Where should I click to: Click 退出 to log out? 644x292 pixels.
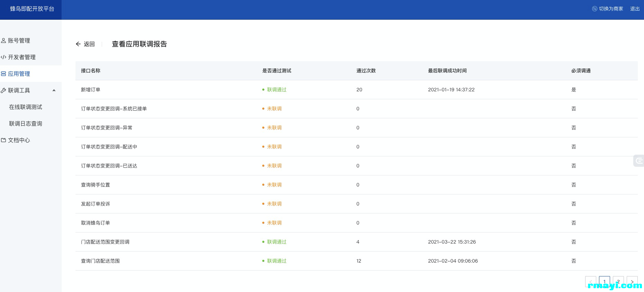click(635, 9)
